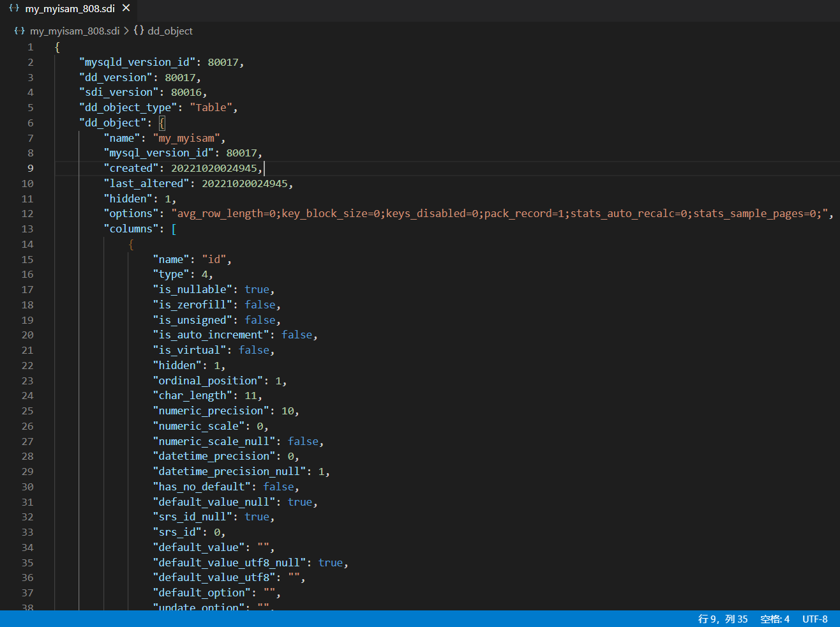Click the file icon in breadcrumb bar
The image size is (840, 627).
point(20,31)
